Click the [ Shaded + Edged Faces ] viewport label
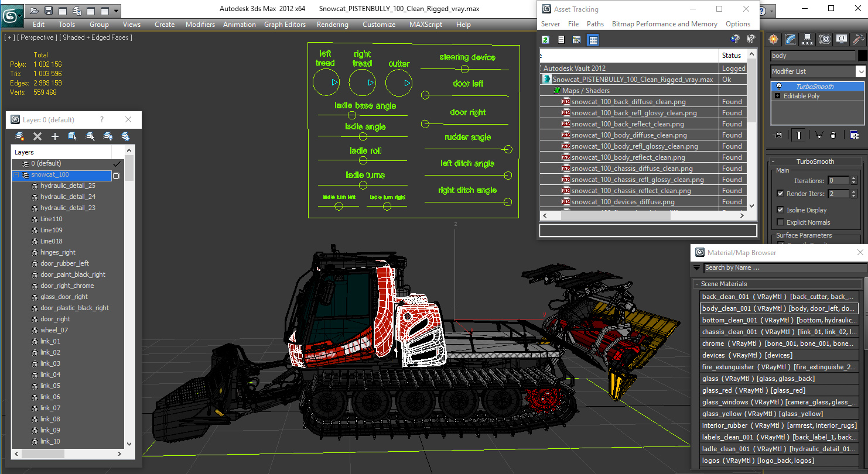 click(95, 37)
